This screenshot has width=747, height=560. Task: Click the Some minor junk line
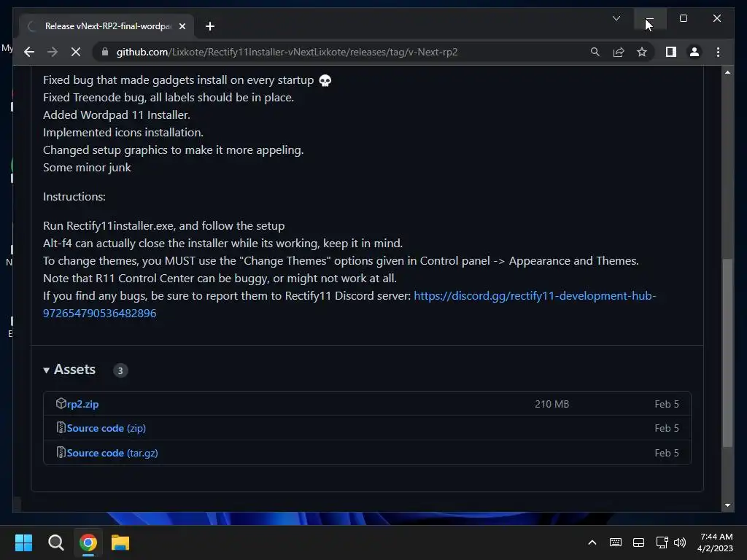click(87, 168)
